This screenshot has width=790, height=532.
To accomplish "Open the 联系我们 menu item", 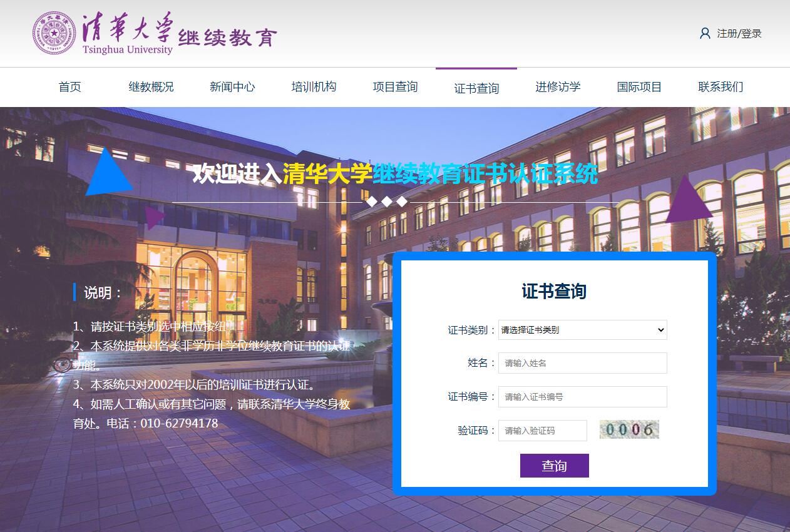I will 721,87.
